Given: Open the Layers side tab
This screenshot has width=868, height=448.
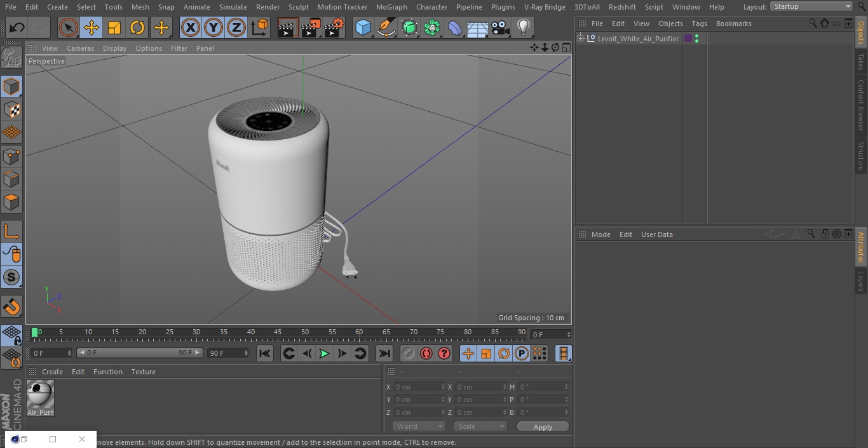Looking at the screenshot, I should coord(861,282).
